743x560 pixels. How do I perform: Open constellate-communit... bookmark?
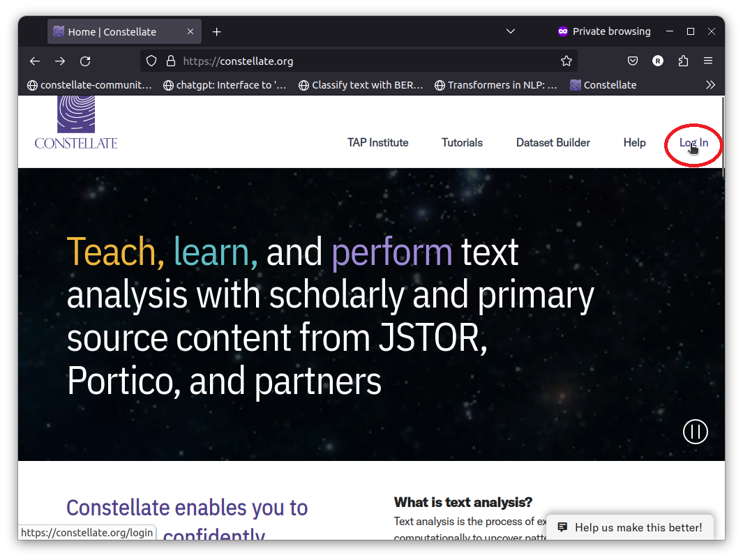click(89, 85)
